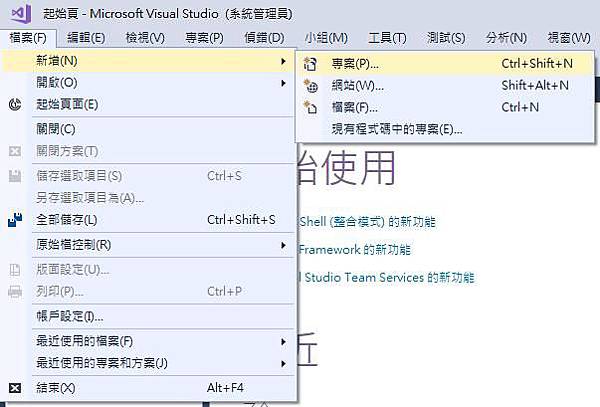Expand the 最近使用的檔案(F) submenu arrow
600x407 pixels.
(283, 342)
